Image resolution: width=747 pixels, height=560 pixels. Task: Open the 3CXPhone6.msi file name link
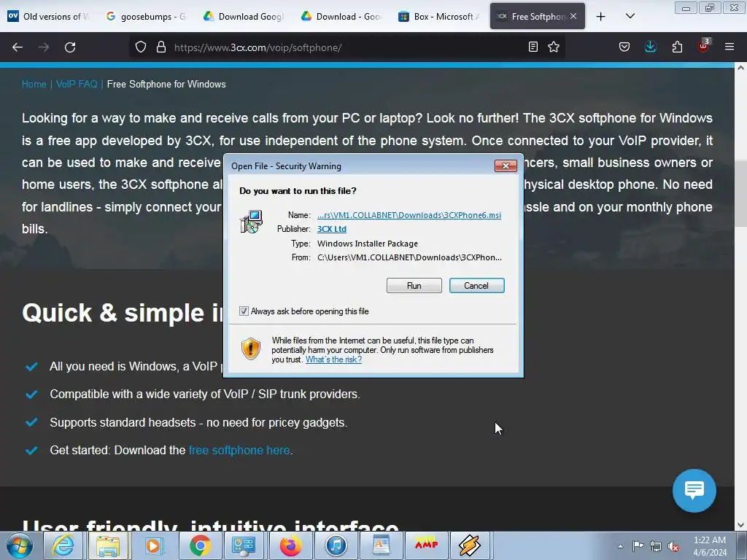(409, 215)
